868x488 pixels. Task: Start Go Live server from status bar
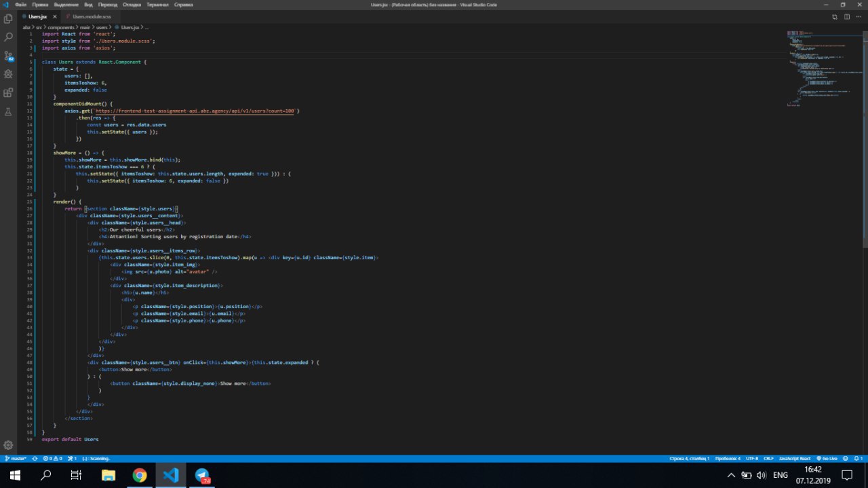point(827,458)
